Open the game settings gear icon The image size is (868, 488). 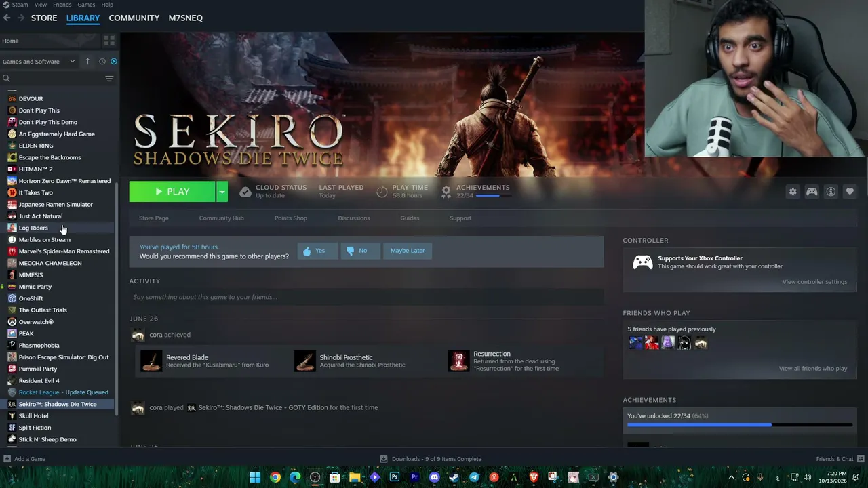click(793, 192)
